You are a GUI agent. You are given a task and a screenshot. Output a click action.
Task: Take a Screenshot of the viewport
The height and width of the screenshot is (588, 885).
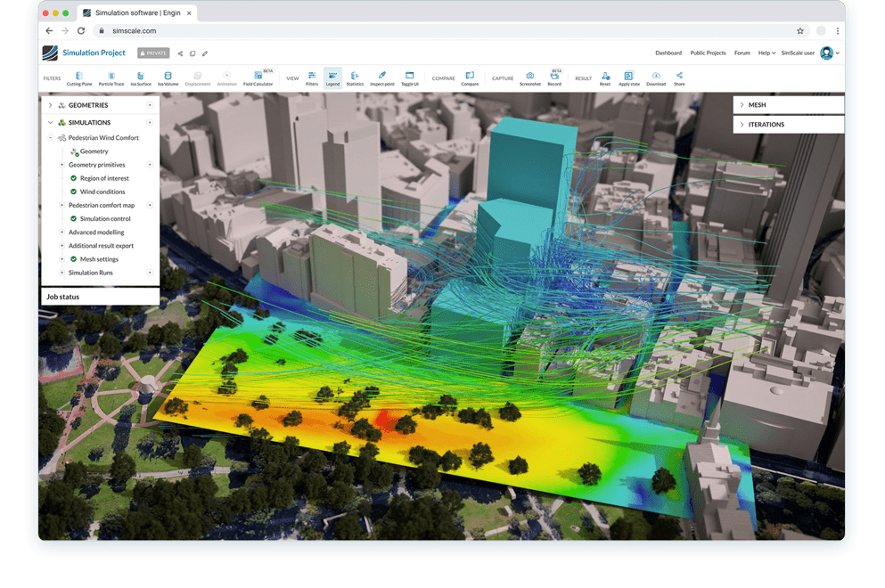point(529,78)
